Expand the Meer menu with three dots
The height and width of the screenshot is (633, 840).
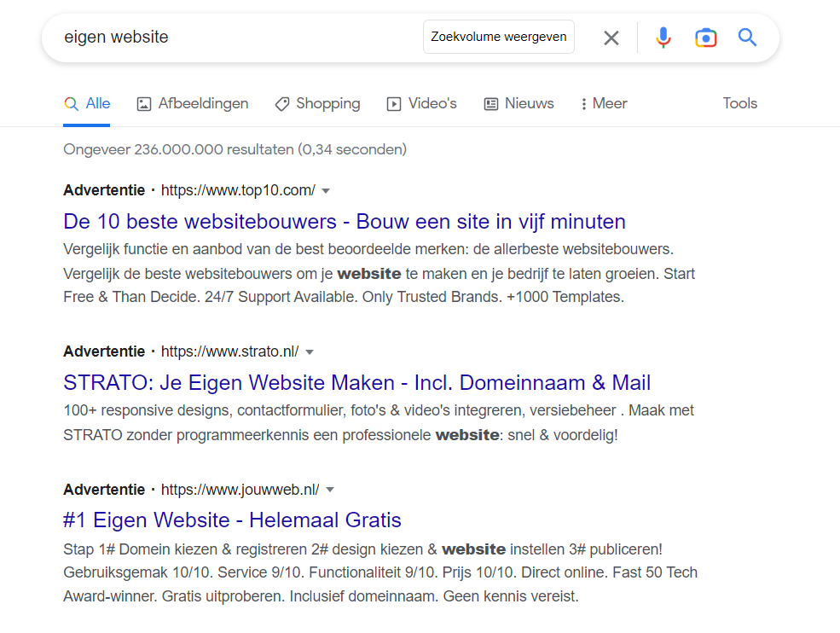click(x=603, y=104)
